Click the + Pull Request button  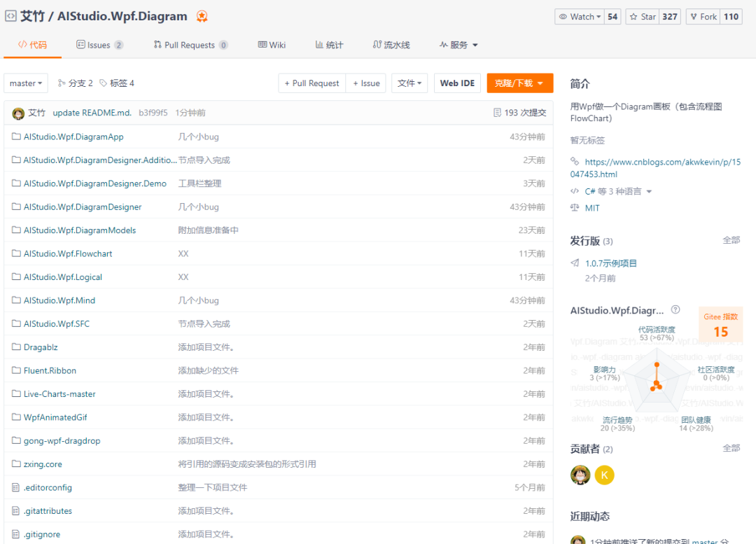(x=312, y=83)
